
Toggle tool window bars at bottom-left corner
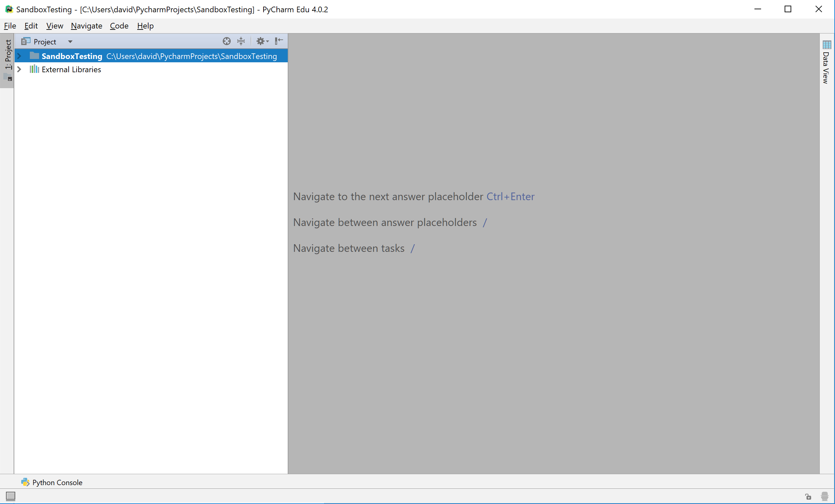coord(11,496)
